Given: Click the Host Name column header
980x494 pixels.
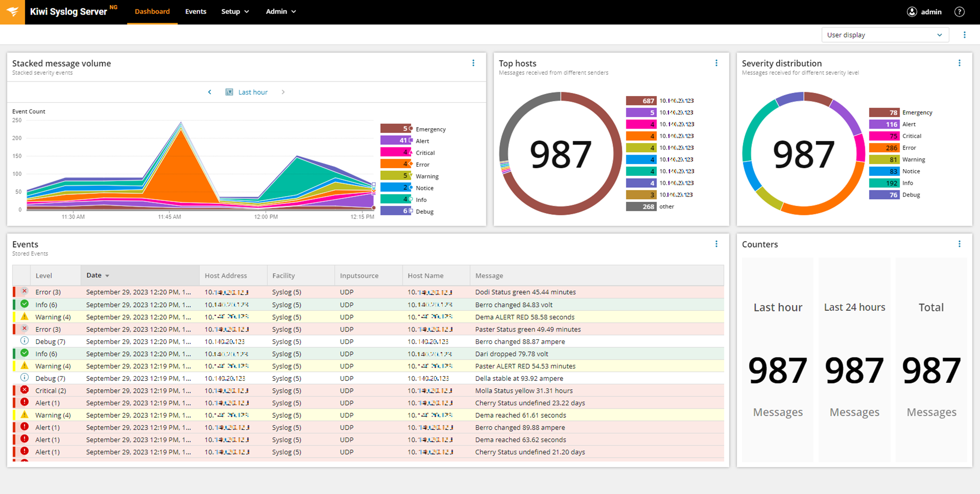Looking at the screenshot, I should coord(436,276).
